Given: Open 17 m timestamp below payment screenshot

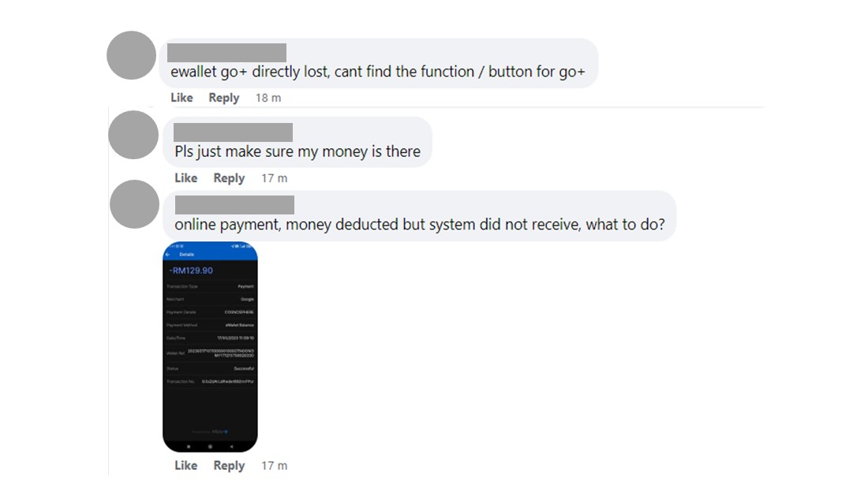Looking at the screenshot, I should (x=275, y=465).
